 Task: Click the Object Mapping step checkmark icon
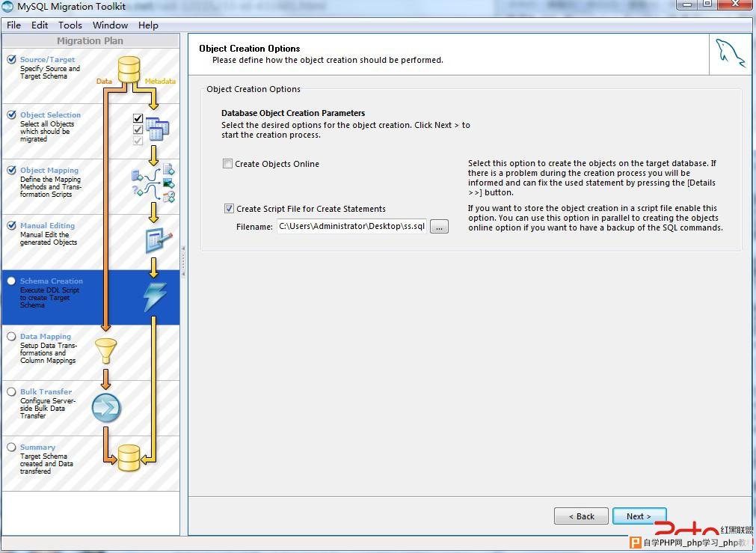click(11, 171)
